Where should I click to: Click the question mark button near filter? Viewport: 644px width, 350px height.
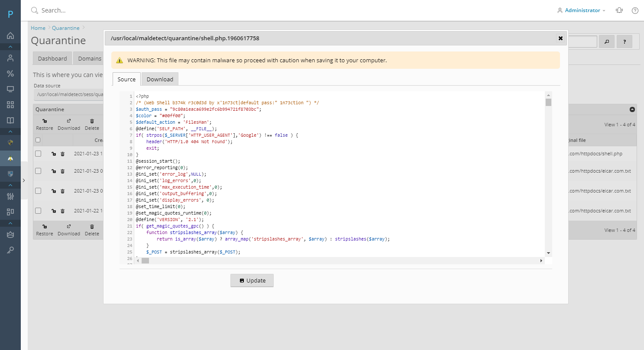(625, 42)
